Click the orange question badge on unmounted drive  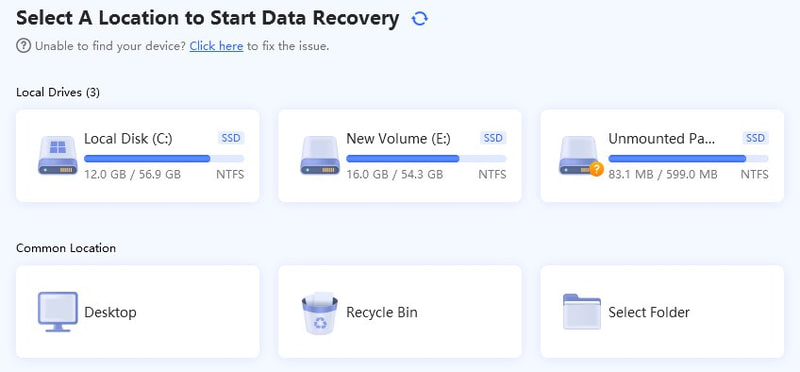pyautogui.click(x=596, y=169)
